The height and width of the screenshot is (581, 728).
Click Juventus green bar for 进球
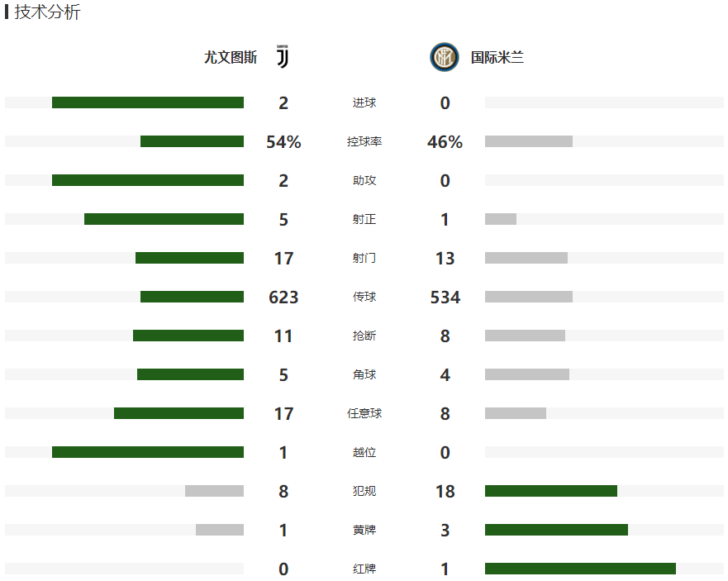point(148,102)
